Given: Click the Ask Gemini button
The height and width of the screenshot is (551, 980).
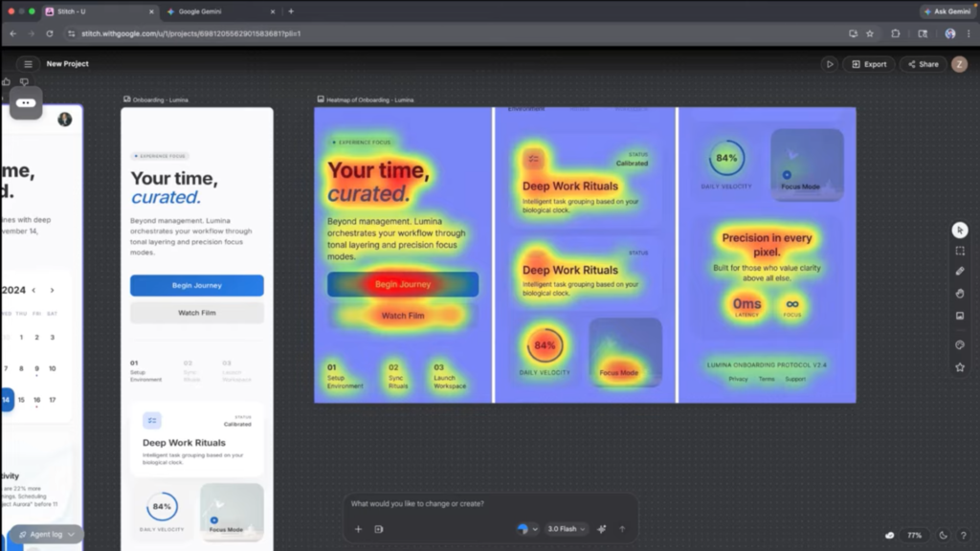Looking at the screenshot, I should tap(947, 11).
